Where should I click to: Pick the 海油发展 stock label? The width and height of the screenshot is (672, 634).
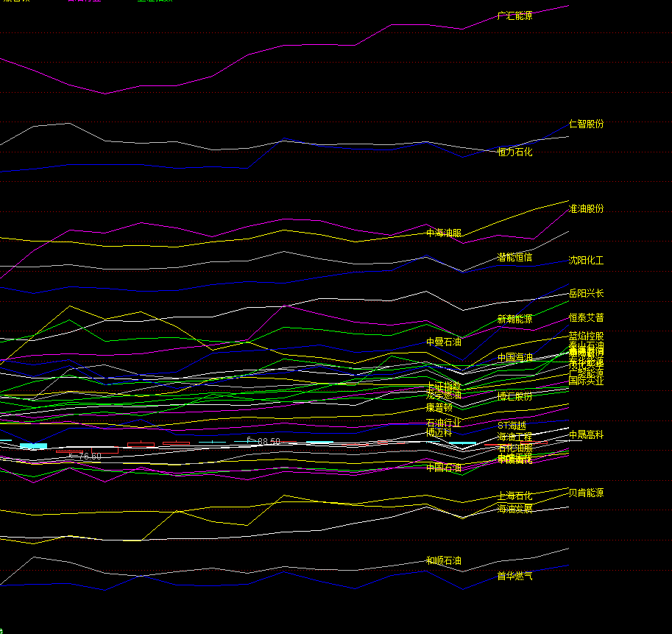pyautogui.click(x=514, y=508)
